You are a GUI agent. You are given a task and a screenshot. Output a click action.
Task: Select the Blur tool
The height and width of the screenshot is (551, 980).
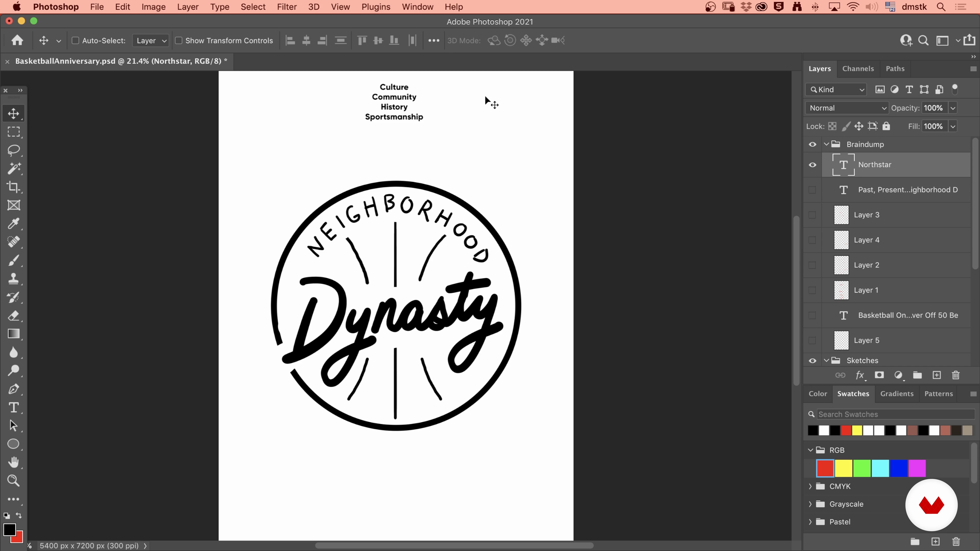click(x=14, y=353)
